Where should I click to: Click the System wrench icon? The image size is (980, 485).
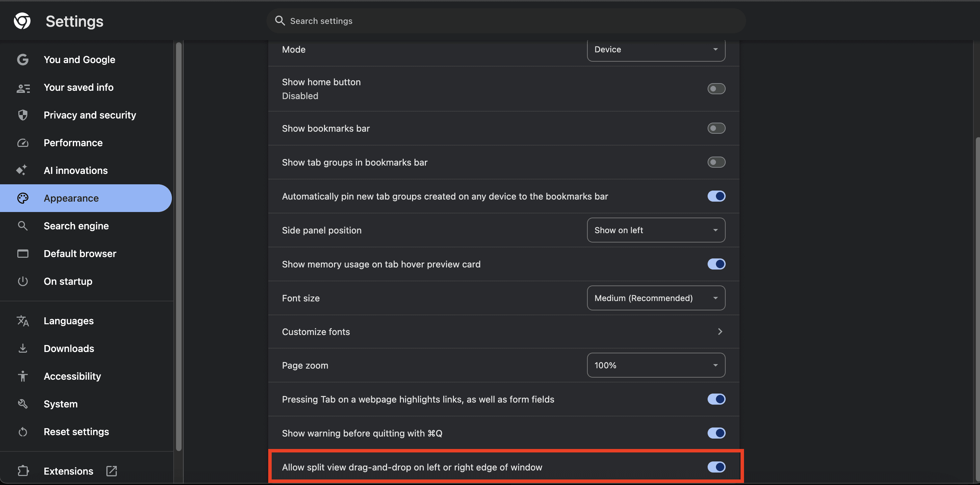23,404
